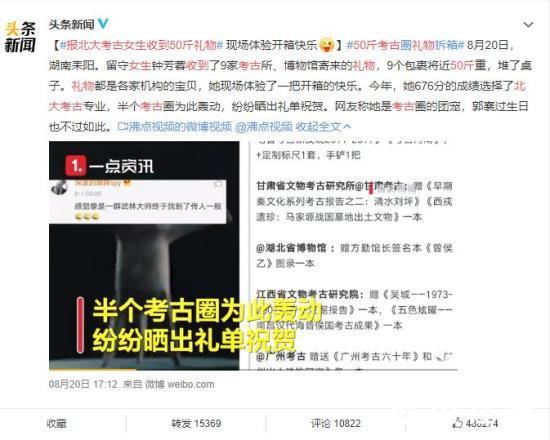550x440 pixels.
Task: Open the 08月20日 17:12 timestamp link
Action: pyautogui.click(x=83, y=384)
